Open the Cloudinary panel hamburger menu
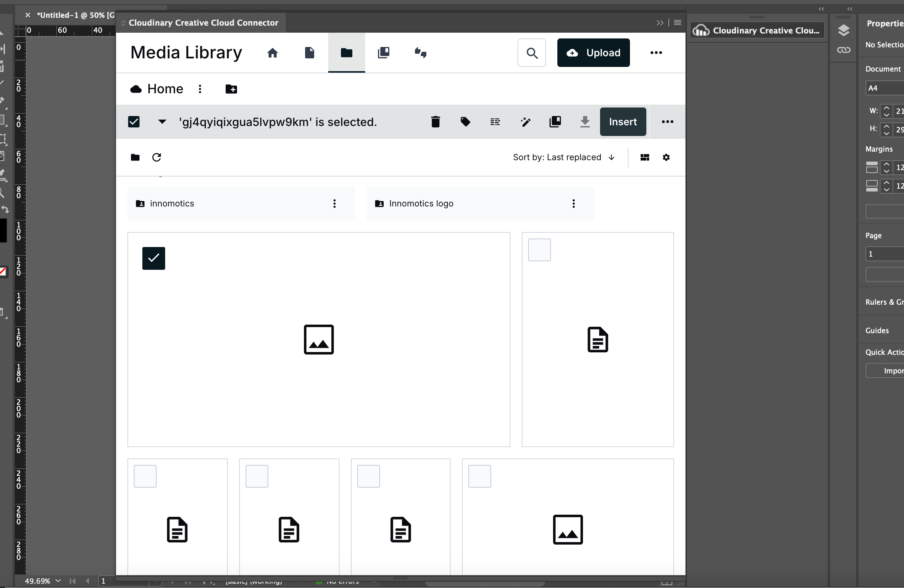The height and width of the screenshot is (588, 904). 677,23
